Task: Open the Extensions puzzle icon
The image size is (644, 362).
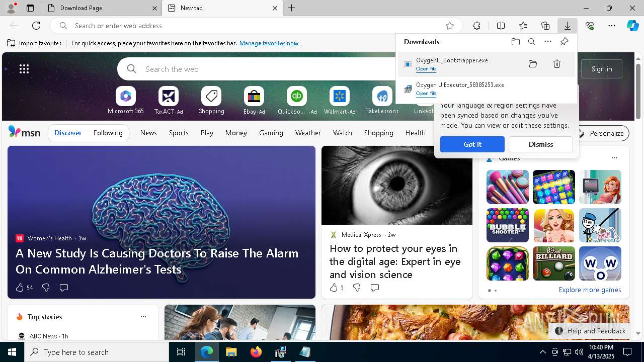Action: tap(476, 26)
